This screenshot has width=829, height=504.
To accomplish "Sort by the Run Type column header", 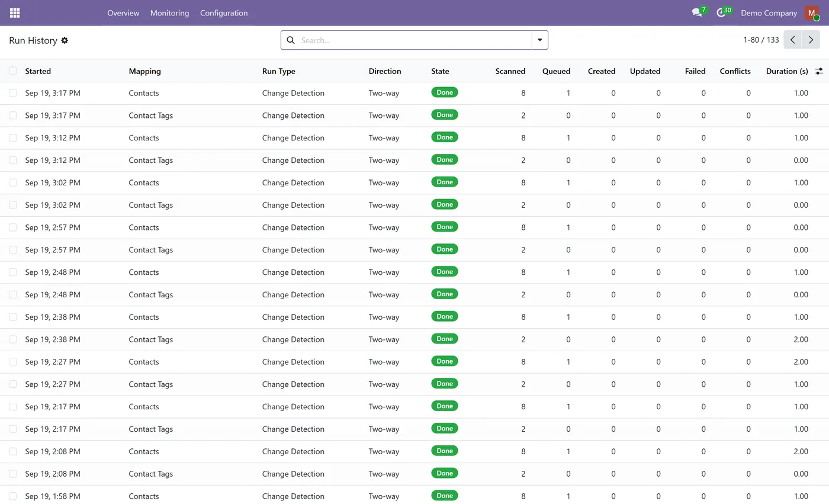I will coord(278,71).
